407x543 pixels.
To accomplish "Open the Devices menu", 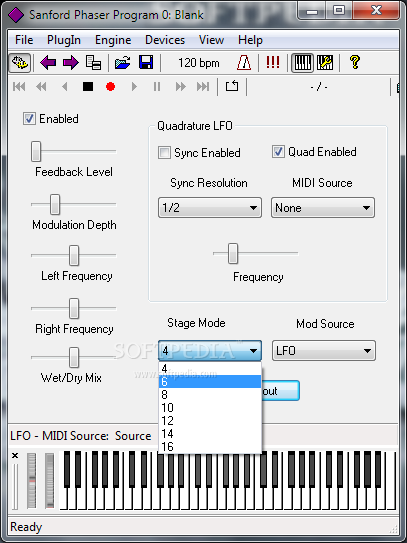I will (165, 40).
